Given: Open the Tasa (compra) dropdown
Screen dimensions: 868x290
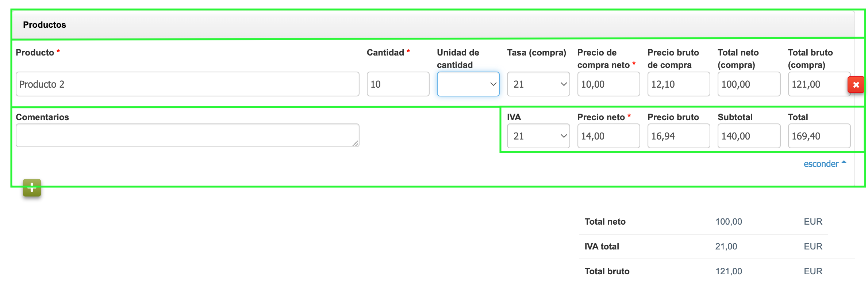Looking at the screenshot, I should [538, 84].
